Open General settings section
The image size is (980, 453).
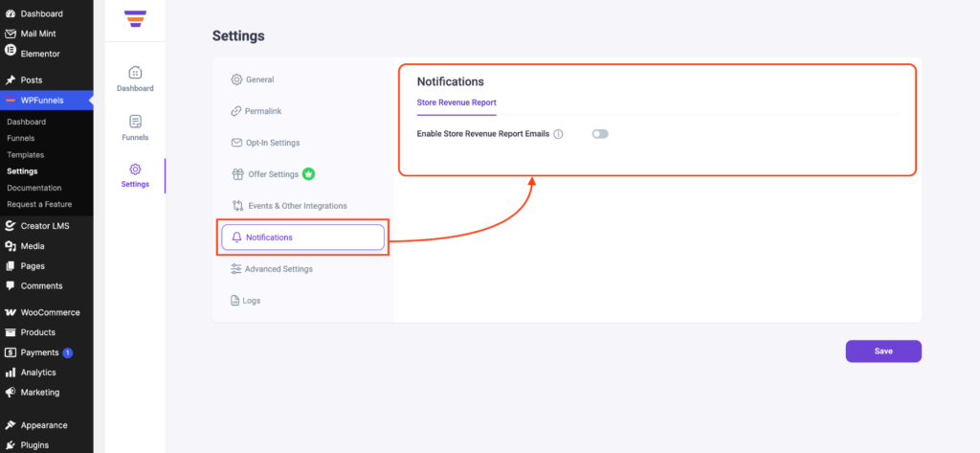pyautogui.click(x=253, y=79)
